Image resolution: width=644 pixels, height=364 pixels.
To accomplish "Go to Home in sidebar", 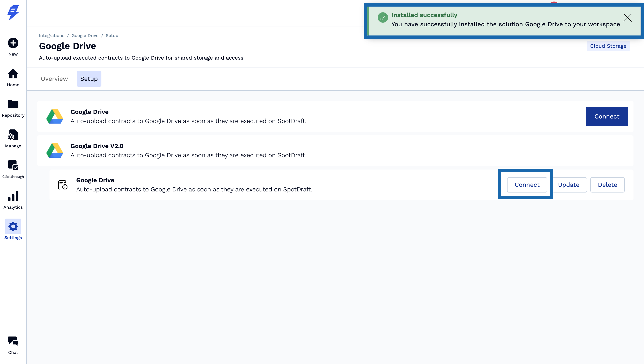I will click(13, 74).
